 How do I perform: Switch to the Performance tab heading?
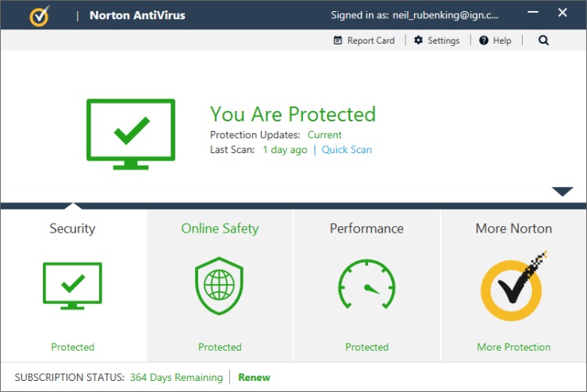[x=366, y=229]
